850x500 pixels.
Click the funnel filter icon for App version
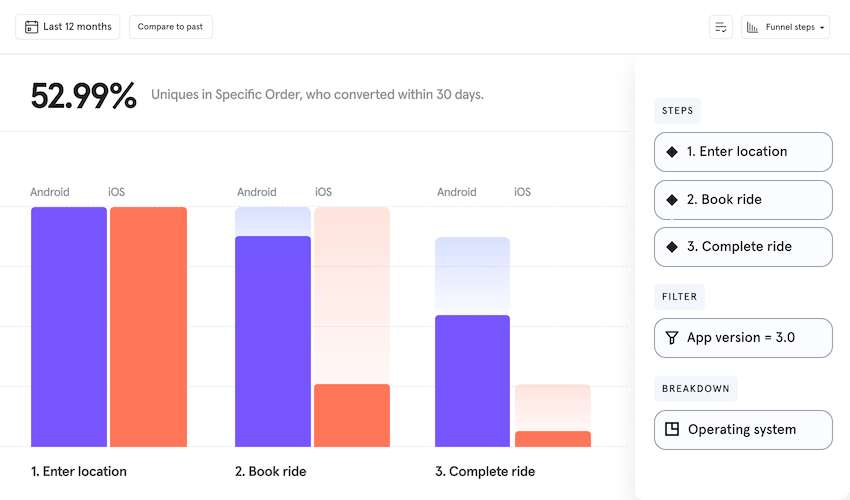pyautogui.click(x=672, y=338)
